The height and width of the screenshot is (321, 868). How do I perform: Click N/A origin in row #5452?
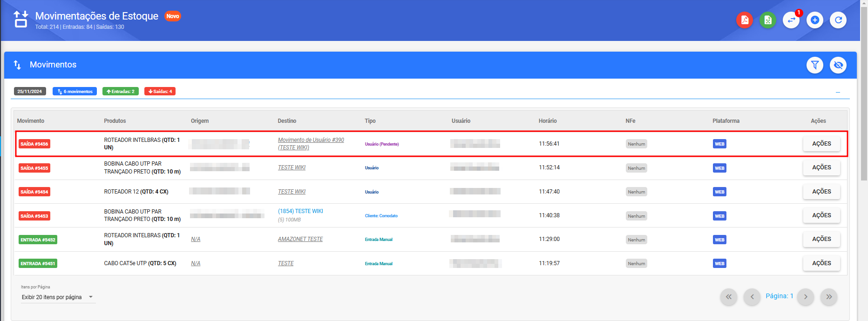click(196, 239)
